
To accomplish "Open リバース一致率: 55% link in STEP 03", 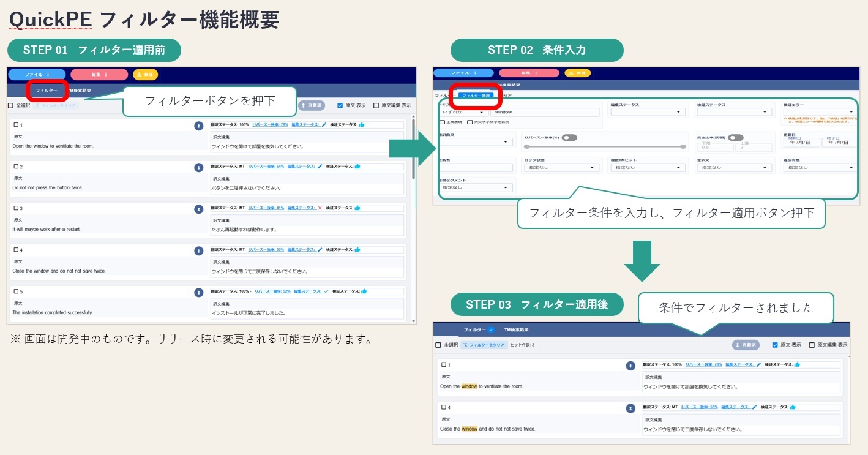I will [700, 407].
